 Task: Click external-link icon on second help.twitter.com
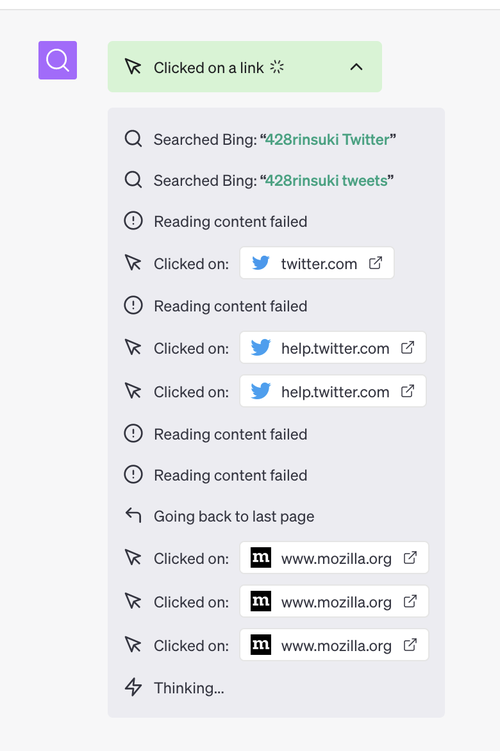[408, 391]
